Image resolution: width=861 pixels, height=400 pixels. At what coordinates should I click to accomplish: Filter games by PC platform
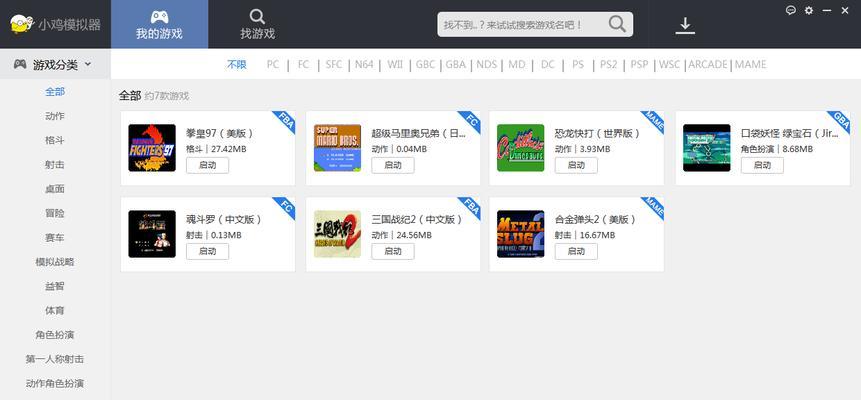click(273, 64)
